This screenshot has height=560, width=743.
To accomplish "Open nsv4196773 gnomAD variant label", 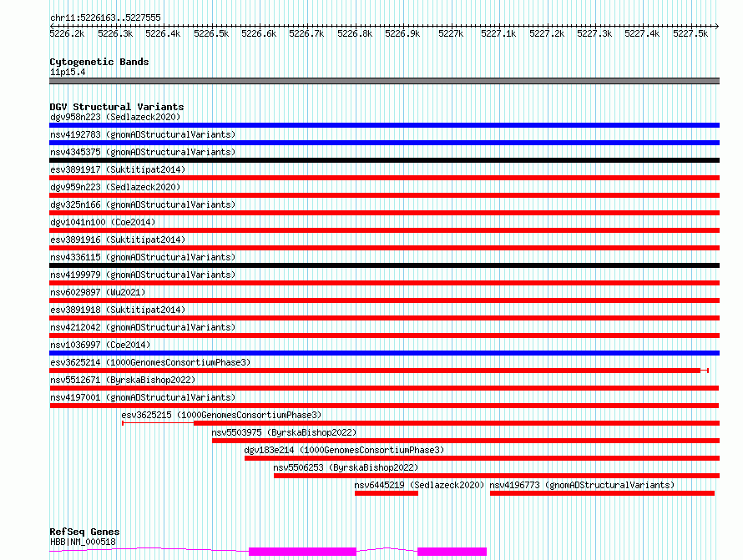I will pyautogui.click(x=582, y=485).
